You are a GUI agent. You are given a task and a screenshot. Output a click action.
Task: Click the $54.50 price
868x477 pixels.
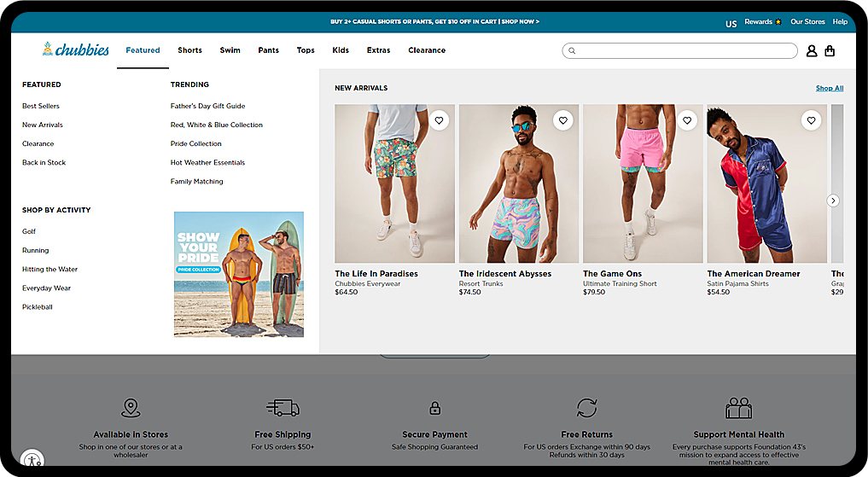click(x=718, y=292)
